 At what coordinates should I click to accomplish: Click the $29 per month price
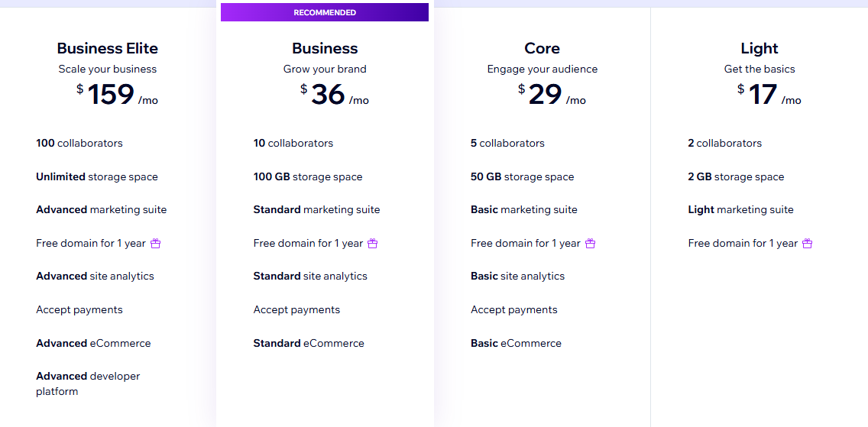[x=551, y=95]
